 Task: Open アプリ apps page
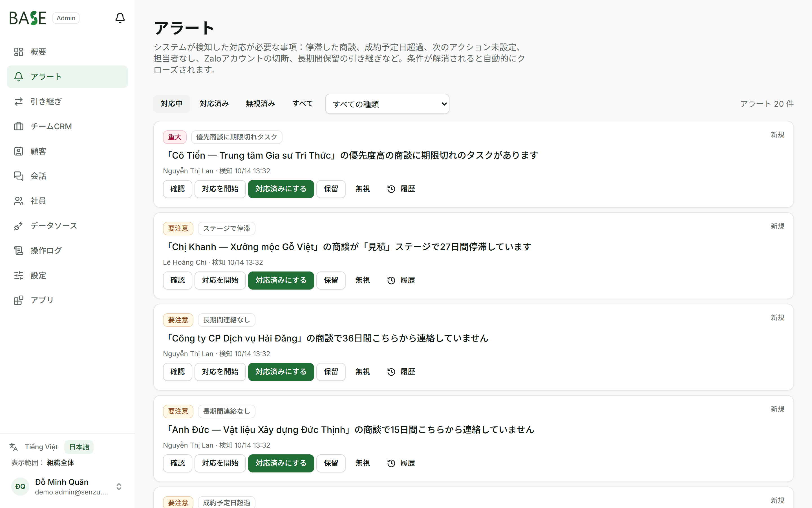67,300
